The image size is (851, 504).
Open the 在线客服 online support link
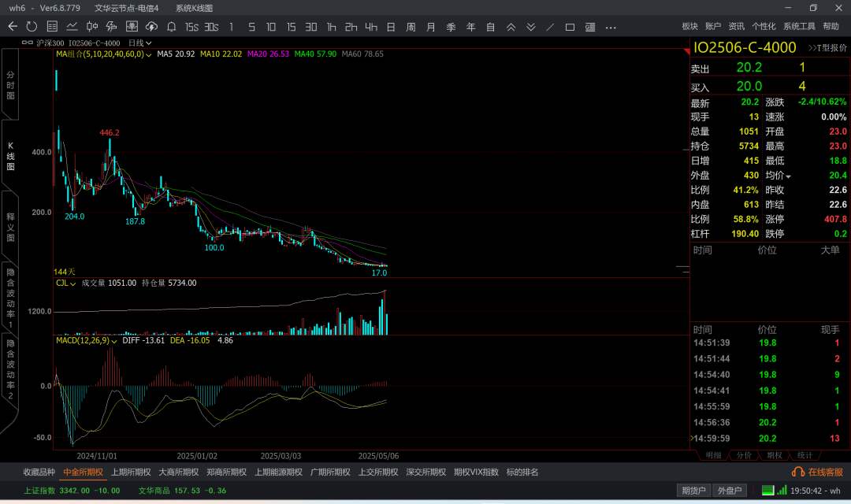coord(817,472)
